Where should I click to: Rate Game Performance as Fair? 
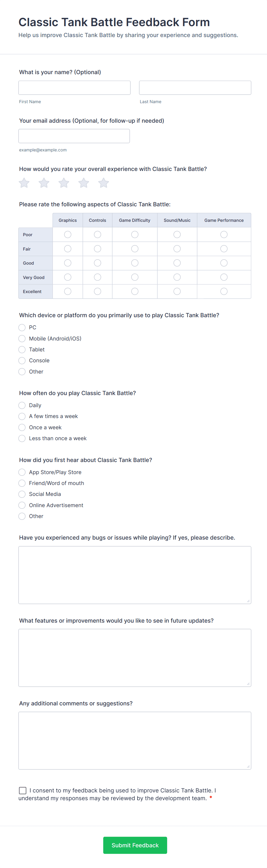click(224, 249)
